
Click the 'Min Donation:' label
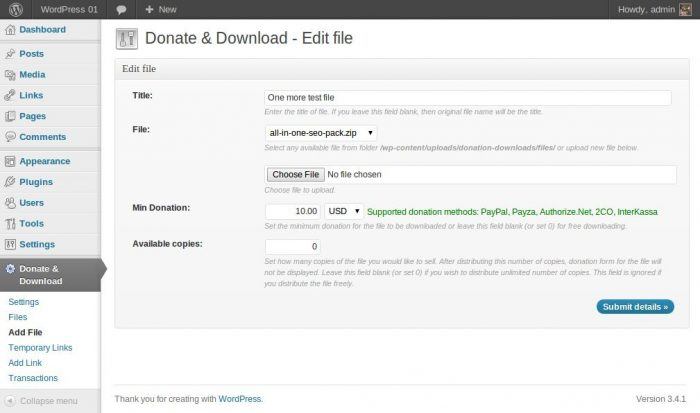click(x=161, y=208)
